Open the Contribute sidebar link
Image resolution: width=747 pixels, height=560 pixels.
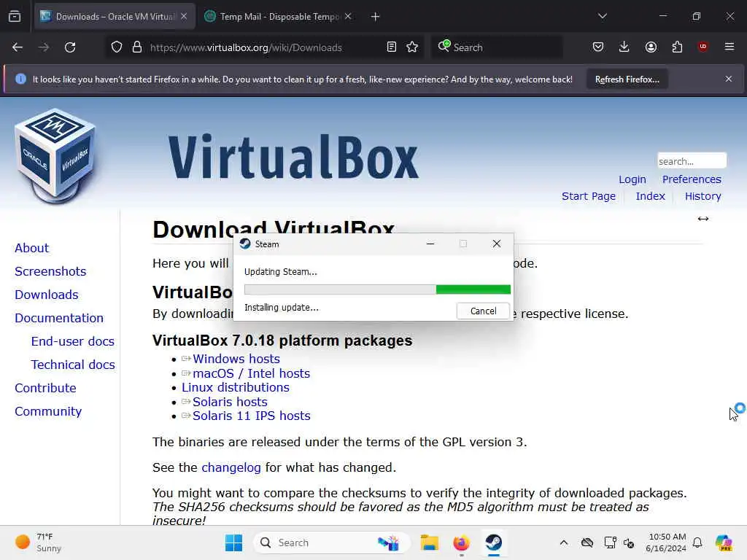click(45, 388)
